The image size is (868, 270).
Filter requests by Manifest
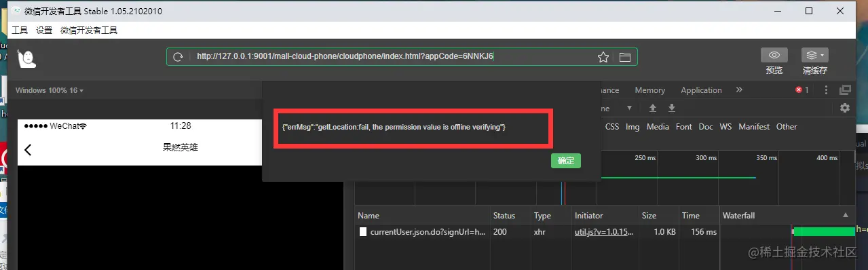point(754,127)
